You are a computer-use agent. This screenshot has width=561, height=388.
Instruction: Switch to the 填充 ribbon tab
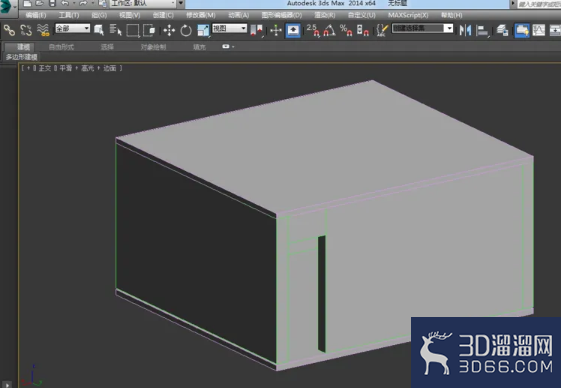tap(199, 47)
